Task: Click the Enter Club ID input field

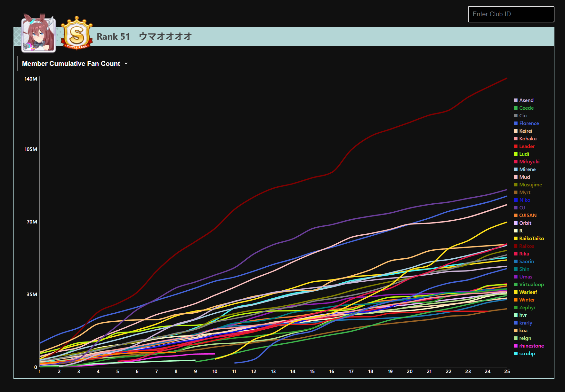Action: pyautogui.click(x=511, y=14)
